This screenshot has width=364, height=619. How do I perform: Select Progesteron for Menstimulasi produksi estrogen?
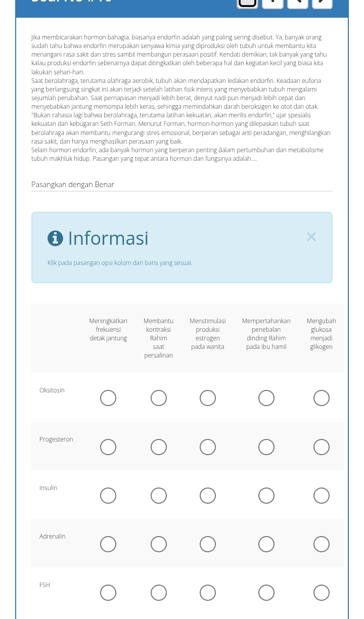[x=208, y=447]
